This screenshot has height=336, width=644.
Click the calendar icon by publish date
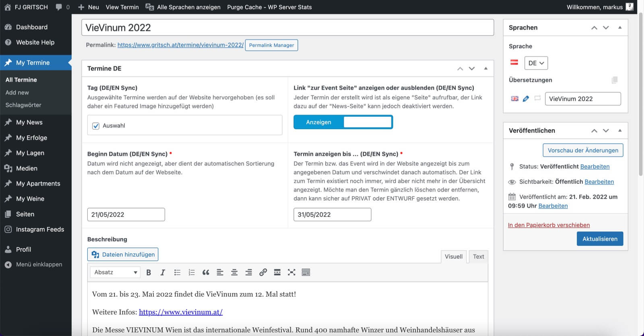tap(512, 197)
